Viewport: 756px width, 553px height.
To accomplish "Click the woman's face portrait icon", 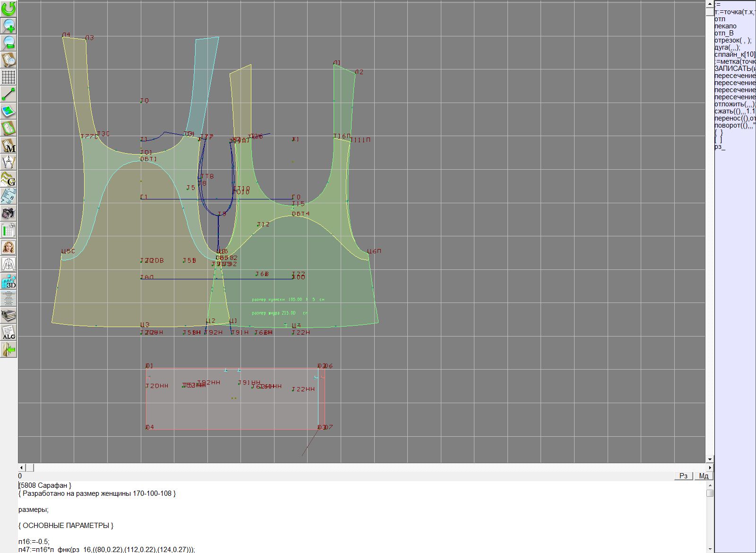I will (9, 248).
